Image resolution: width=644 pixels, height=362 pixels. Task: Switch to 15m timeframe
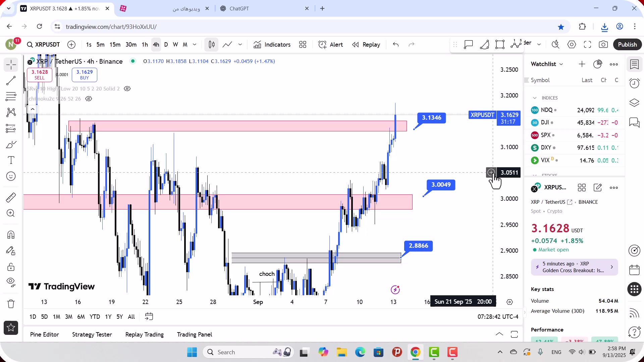coord(115,45)
